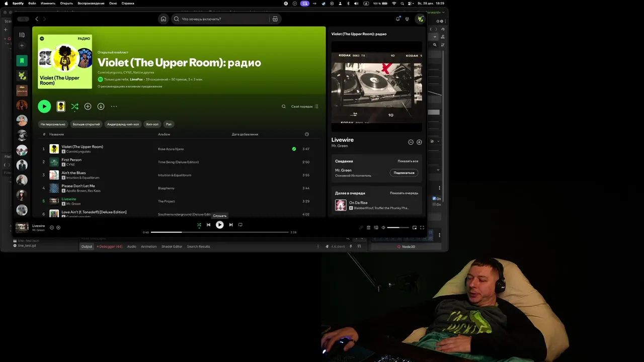Toggle shuffle in the playlist header
The image size is (644, 362).
click(74, 106)
